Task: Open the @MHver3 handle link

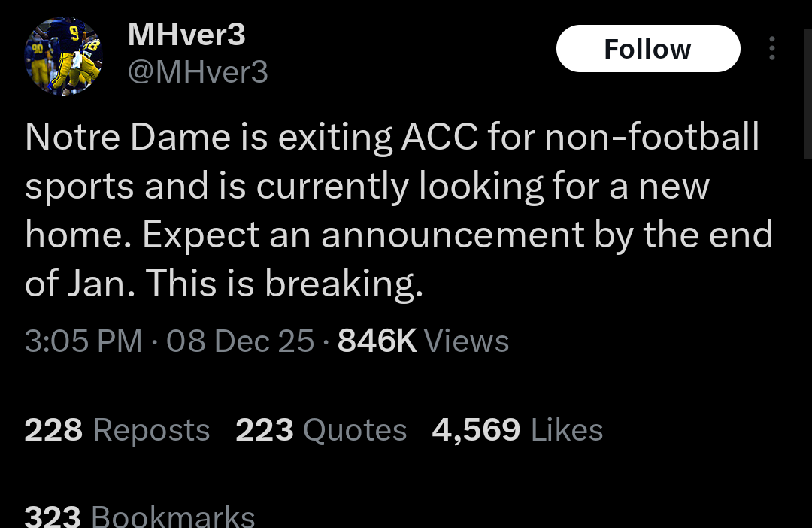Action: click(x=198, y=72)
